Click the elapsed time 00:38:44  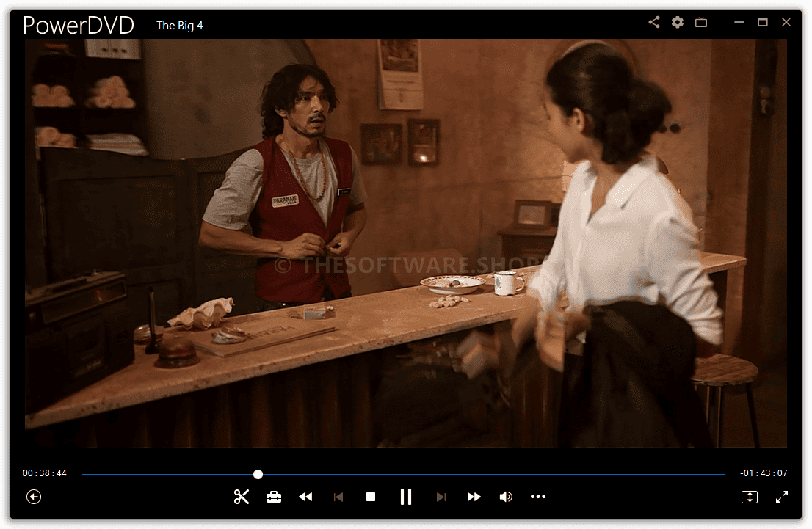pos(45,473)
